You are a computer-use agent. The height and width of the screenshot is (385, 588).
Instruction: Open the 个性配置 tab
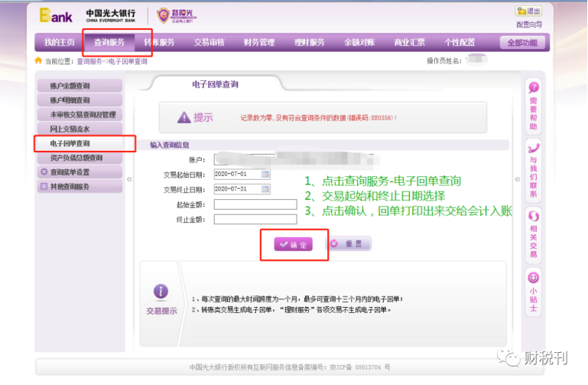tap(460, 42)
